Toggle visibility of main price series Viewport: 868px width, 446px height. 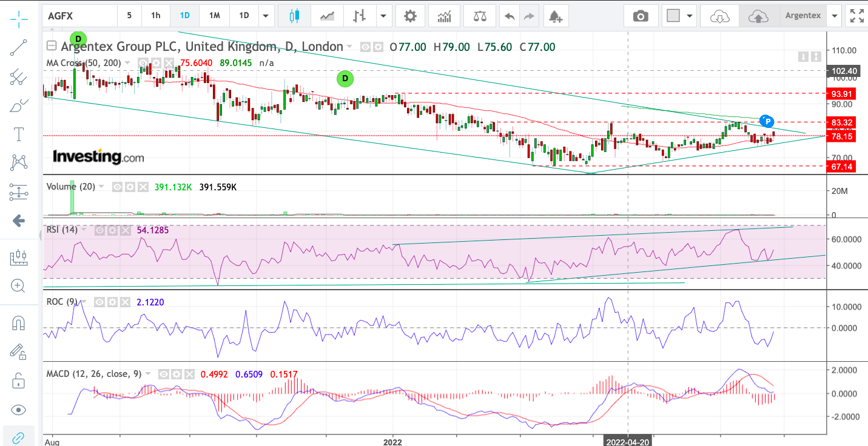point(365,47)
